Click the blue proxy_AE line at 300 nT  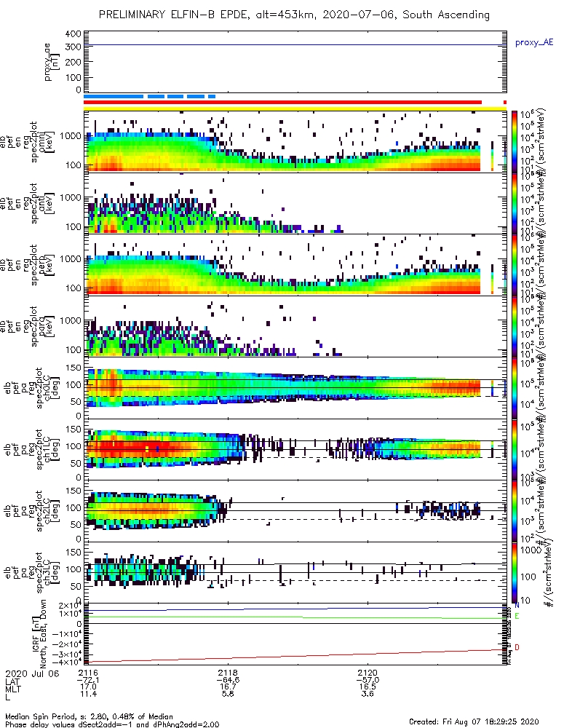click(x=295, y=45)
